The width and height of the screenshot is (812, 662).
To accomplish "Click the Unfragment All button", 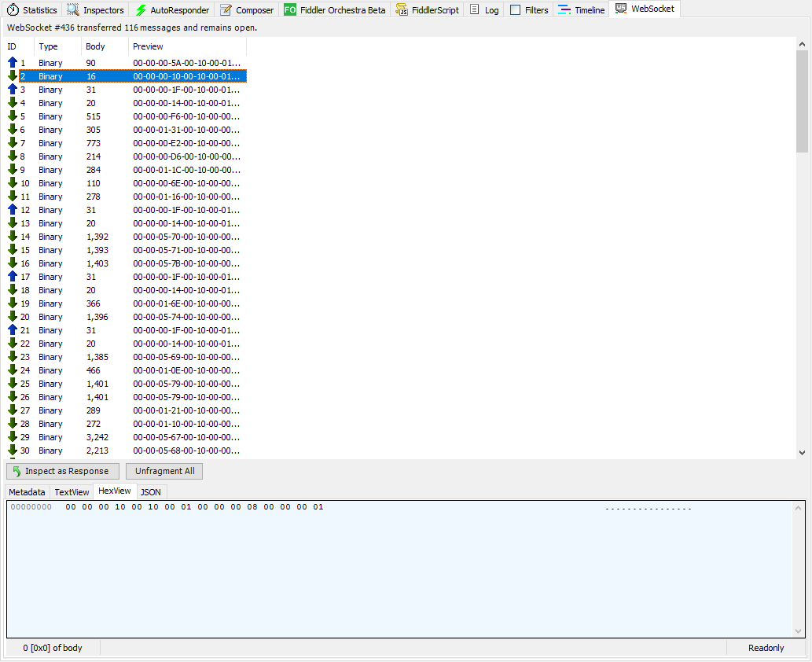I will [164, 471].
